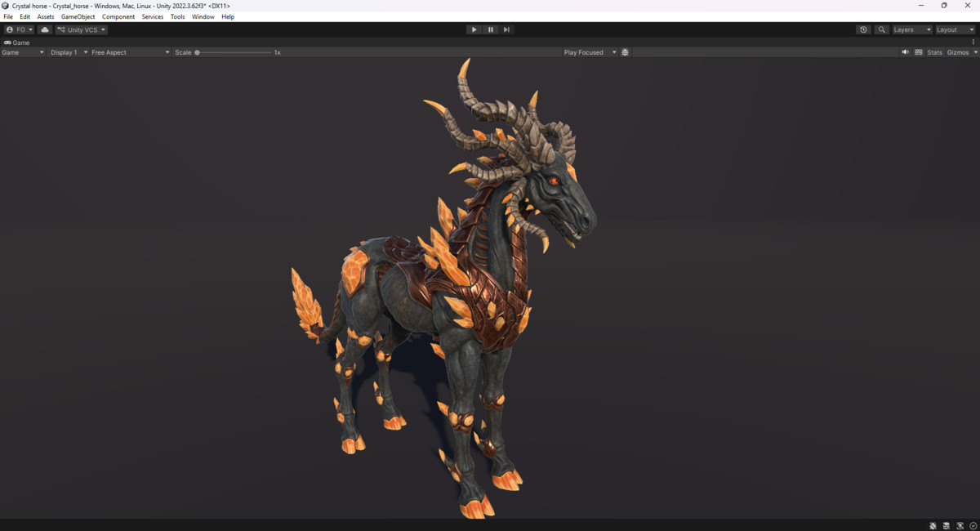Open the Game window three-dot options menu
Screen dimensions: 980x531
pyautogui.click(x=973, y=42)
